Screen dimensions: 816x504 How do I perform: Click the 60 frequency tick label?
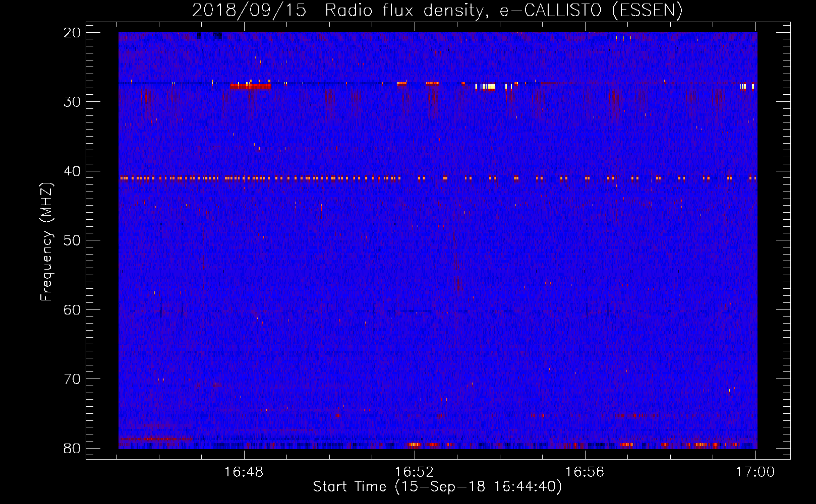click(72, 310)
